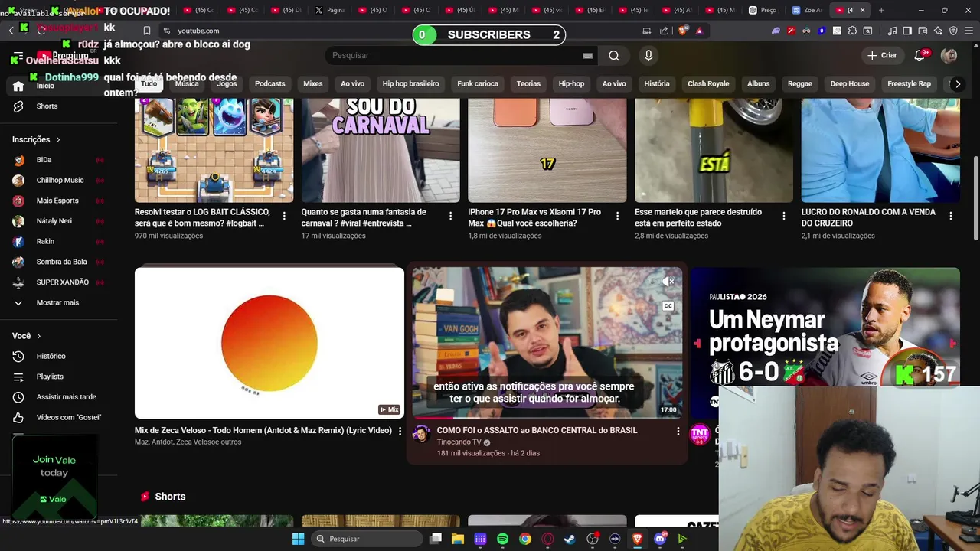Viewport: 980px width, 551px height.
Task: Select the Clash Royale chip
Action: 708,83
